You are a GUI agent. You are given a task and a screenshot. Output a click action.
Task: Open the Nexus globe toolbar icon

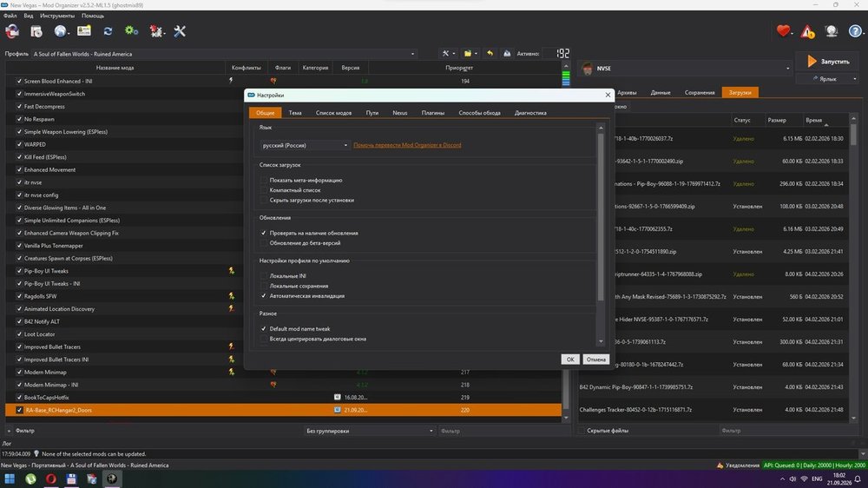(61, 31)
